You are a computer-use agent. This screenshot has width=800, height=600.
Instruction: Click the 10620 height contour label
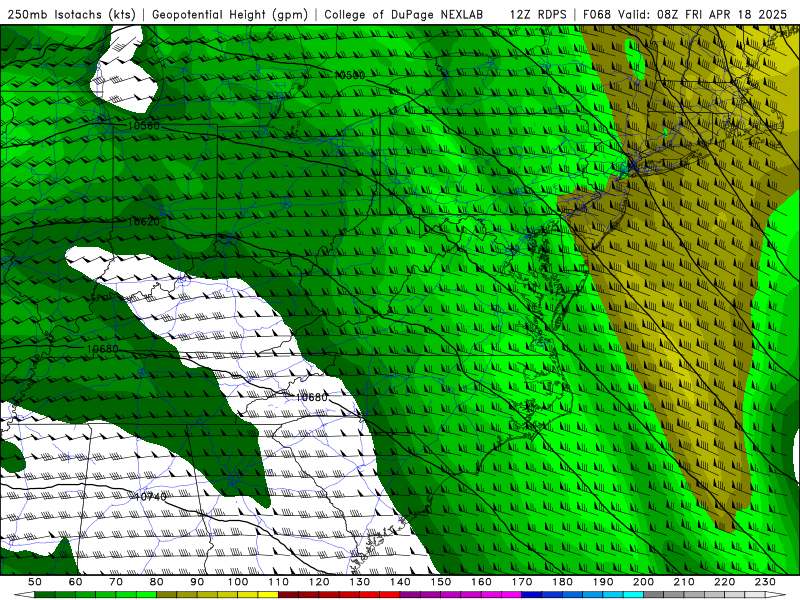[144, 222]
